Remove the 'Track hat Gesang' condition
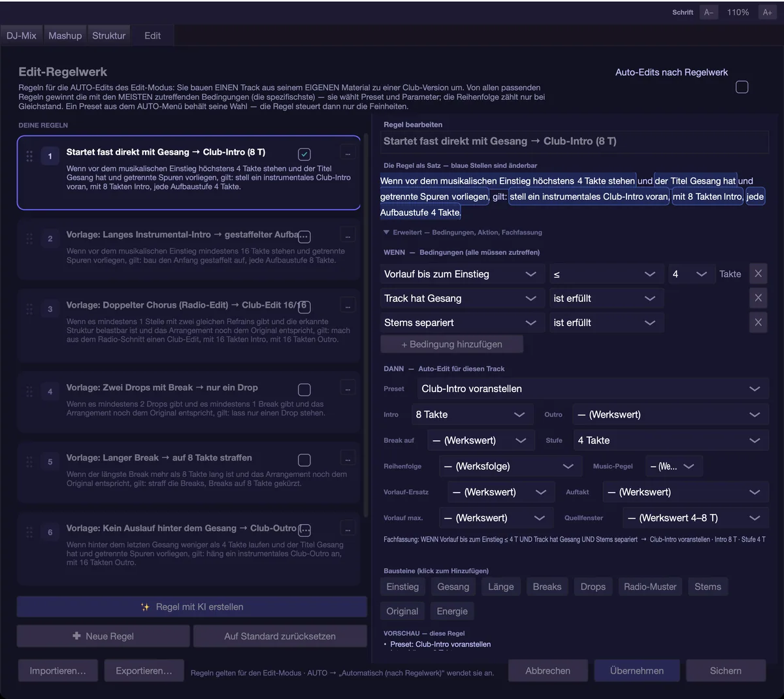 click(758, 298)
